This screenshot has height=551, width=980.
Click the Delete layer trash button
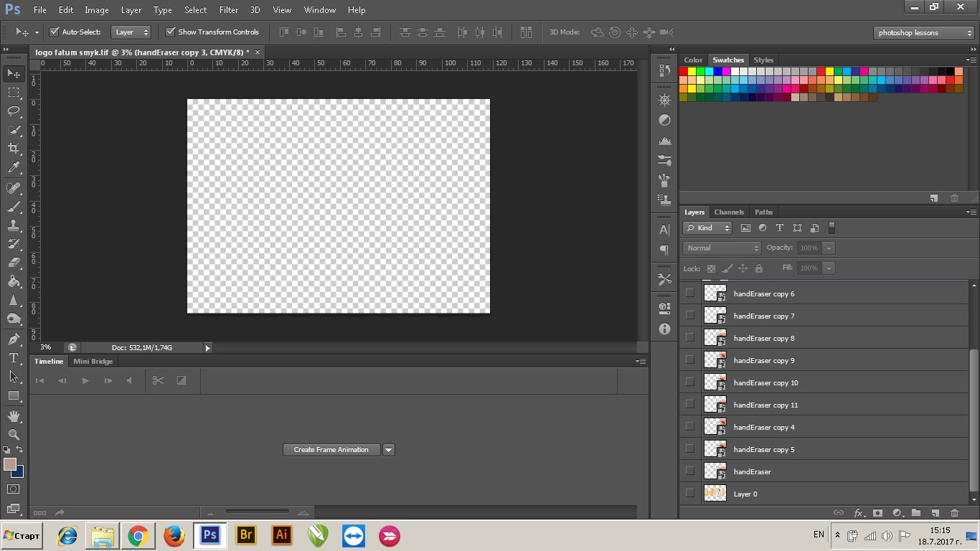pyautogui.click(x=954, y=513)
